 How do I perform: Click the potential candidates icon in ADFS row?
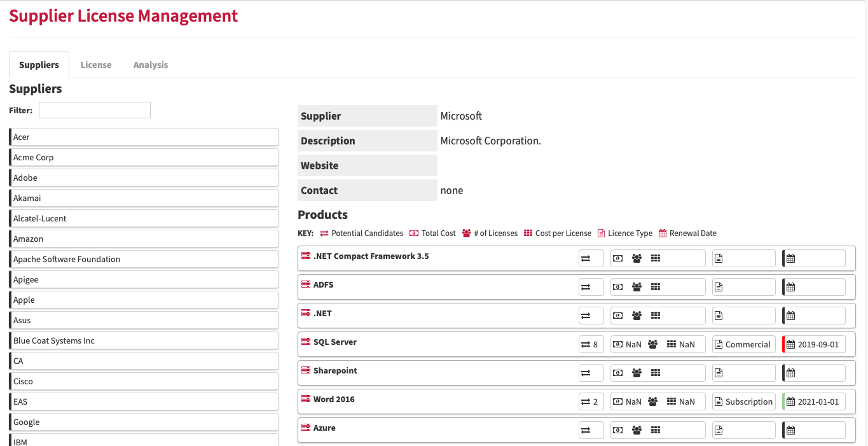pyautogui.click(x=586, y=288)
